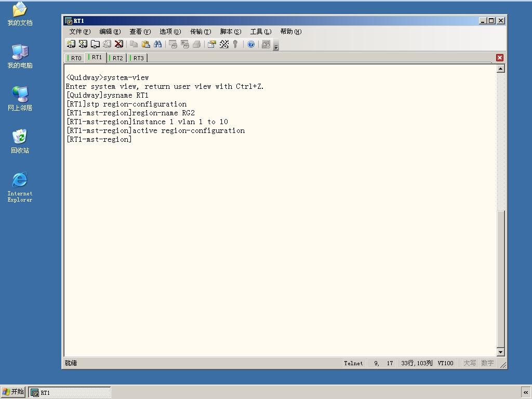Open the 文件(F) menu

tap(79, 32)
